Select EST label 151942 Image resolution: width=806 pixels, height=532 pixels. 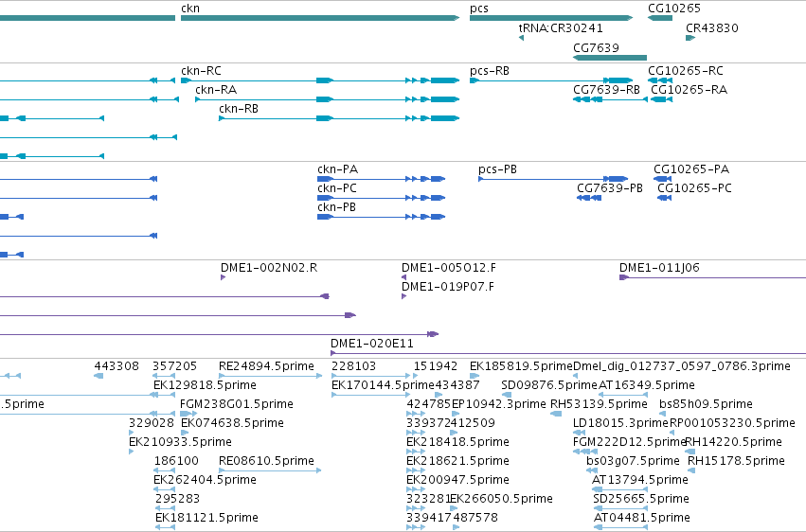436,366
